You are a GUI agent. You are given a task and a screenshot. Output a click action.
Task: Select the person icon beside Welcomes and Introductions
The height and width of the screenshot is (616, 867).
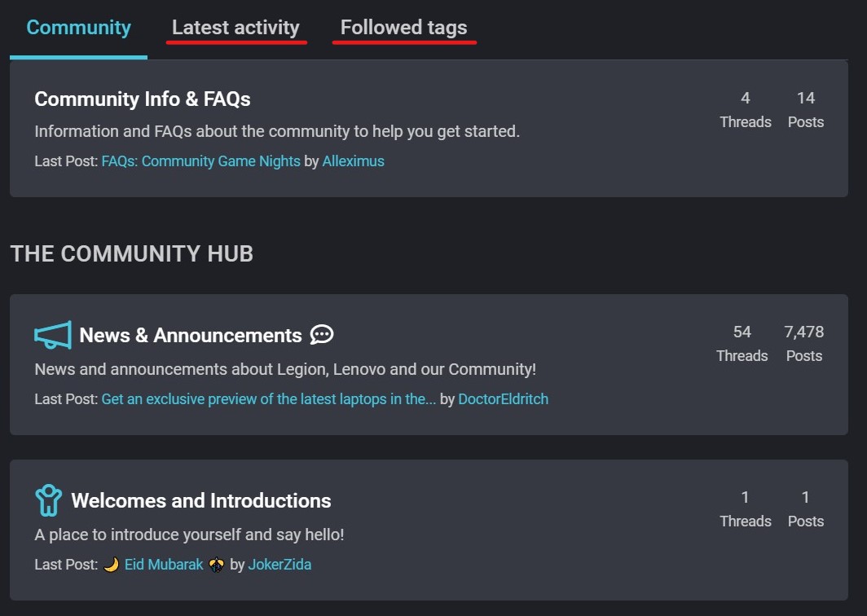48,500
